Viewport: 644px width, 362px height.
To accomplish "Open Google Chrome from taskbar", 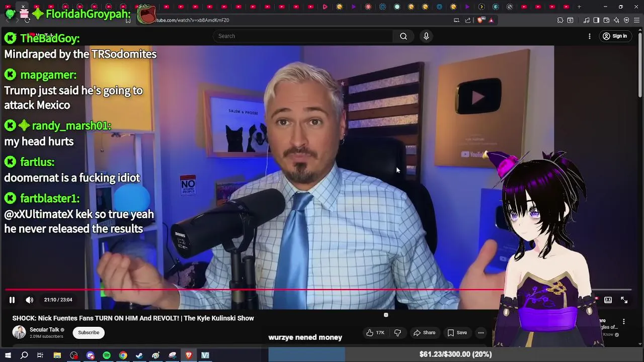I will click(x=123, y=355).
